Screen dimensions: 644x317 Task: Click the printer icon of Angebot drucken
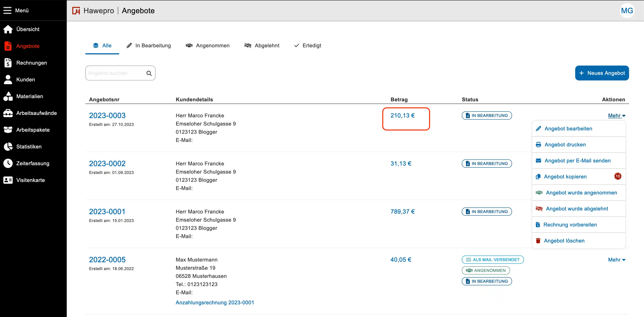pyautogui.click(x=538, y=145)
